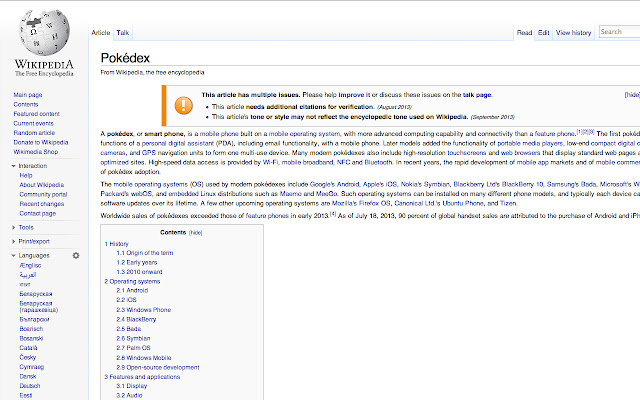Image resolution: width=640 pixels, height=400 pixels.
Task: Open the View history tab
Action: [574, 33]
